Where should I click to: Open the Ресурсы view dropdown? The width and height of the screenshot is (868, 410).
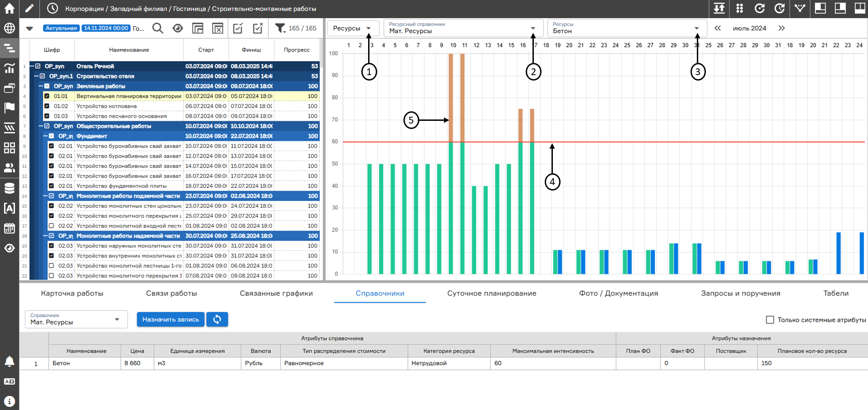pos(352,28)
